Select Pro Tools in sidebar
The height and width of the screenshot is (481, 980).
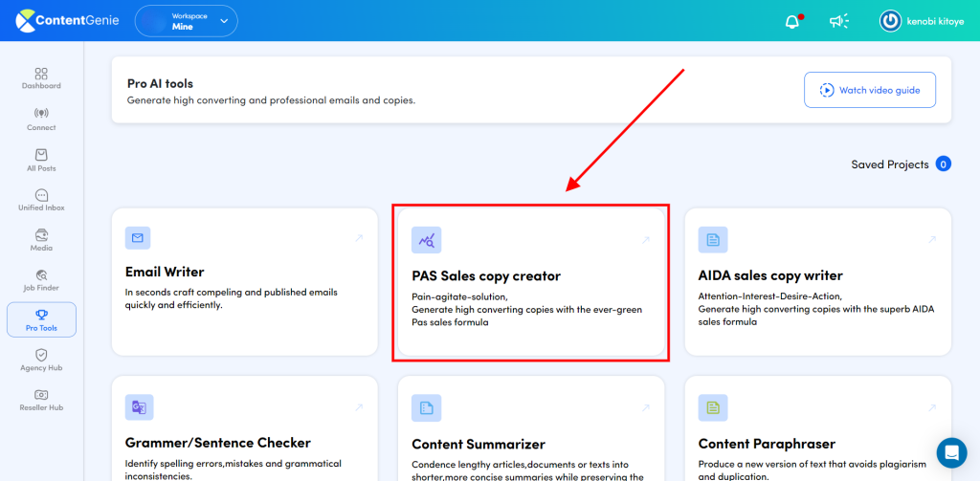(41, 319)
